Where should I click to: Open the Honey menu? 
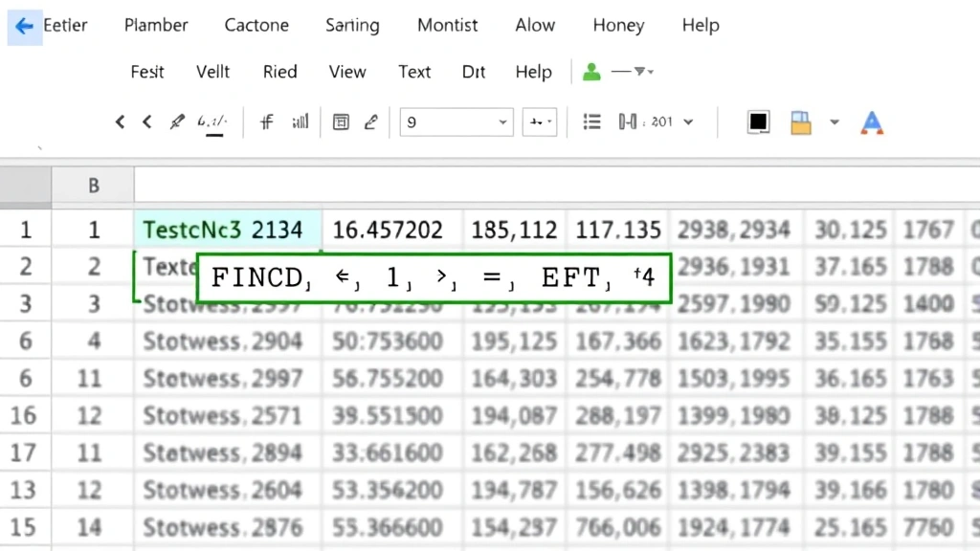tap(618, 26)
